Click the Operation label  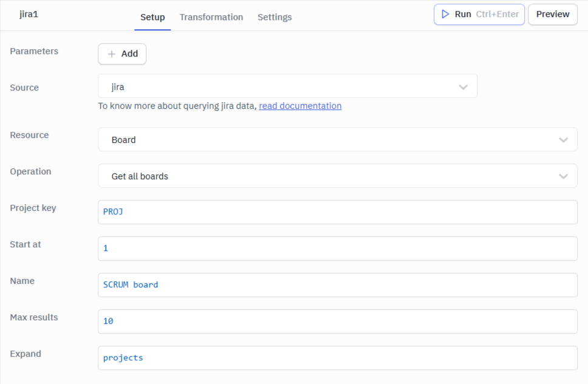pyautogui.click(x=30, y=171)
